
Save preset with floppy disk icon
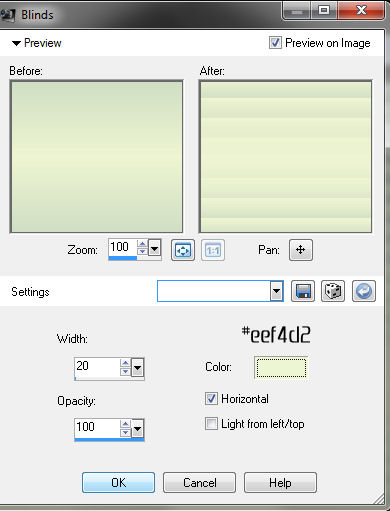pyautogui.click(x=303, y=291)
